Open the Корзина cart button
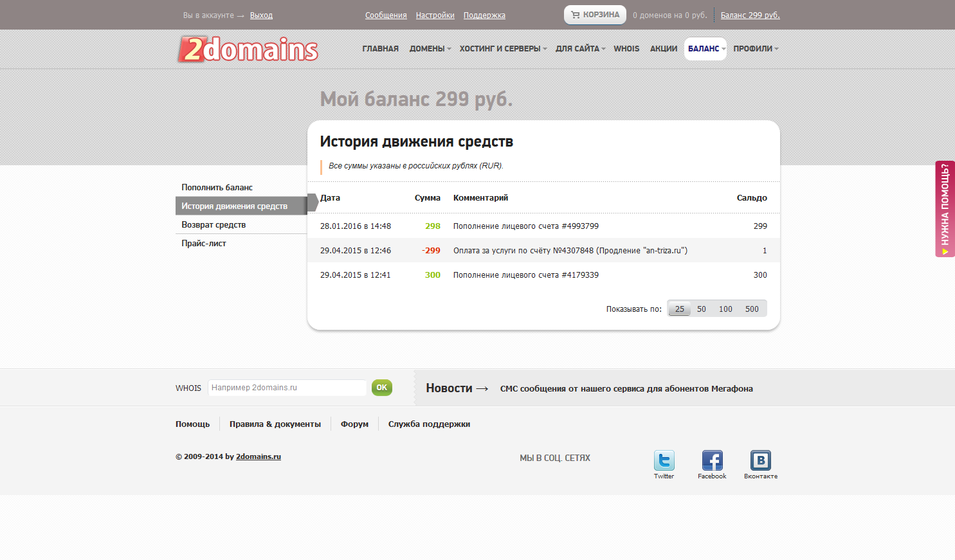This screenshot has width=955, height=560. [x=595, y=15]
